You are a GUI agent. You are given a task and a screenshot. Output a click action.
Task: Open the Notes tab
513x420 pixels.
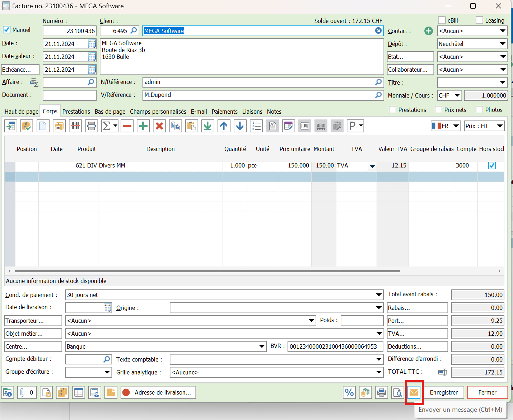pos(274,112)
